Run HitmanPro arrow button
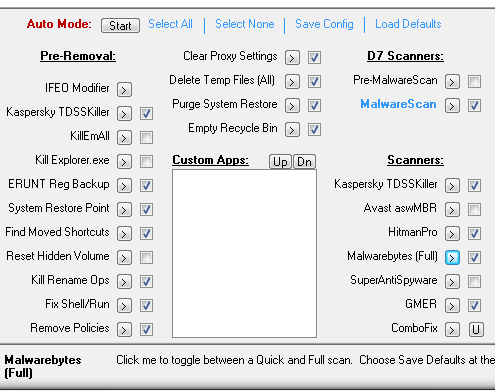Viewport: 495px width, 391px height. [x=452, y=234]
